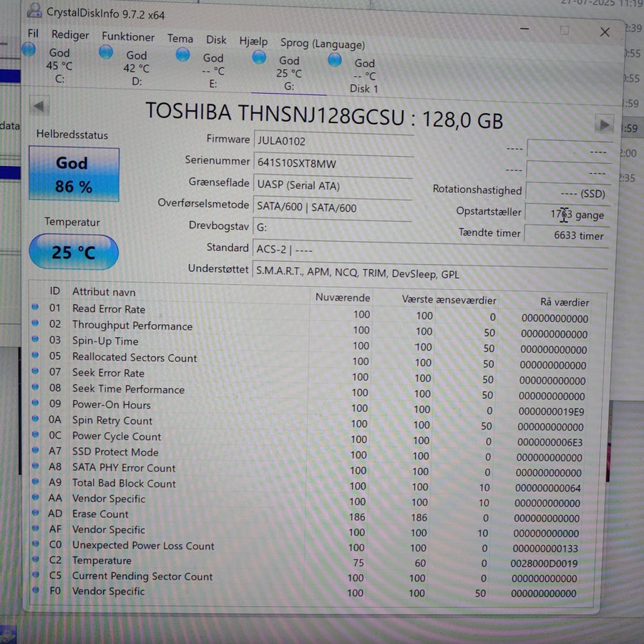Click status dot for SSD Protect Mode
This screenshot has width=644, height=644.
[x=35, y=450]
